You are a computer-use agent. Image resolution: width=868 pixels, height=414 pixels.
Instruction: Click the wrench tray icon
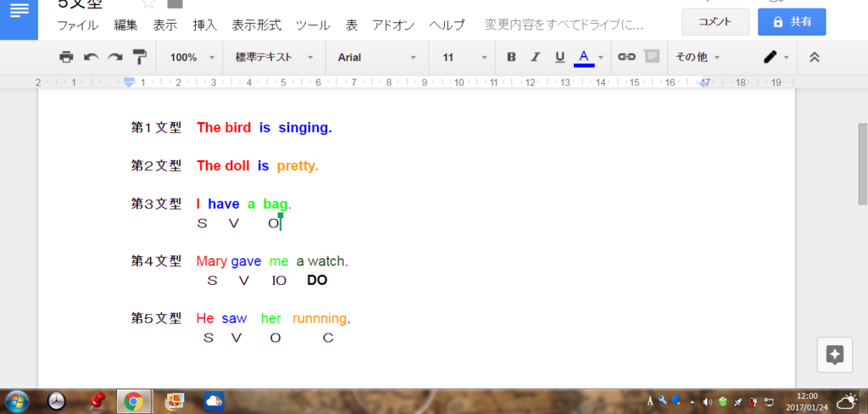click(x=663, y=400)
